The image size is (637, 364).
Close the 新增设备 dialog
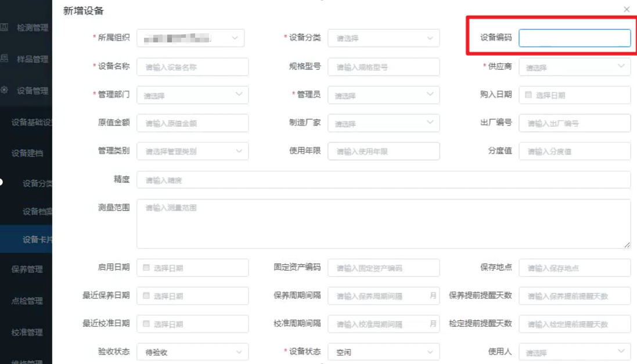tap(627, 9)
